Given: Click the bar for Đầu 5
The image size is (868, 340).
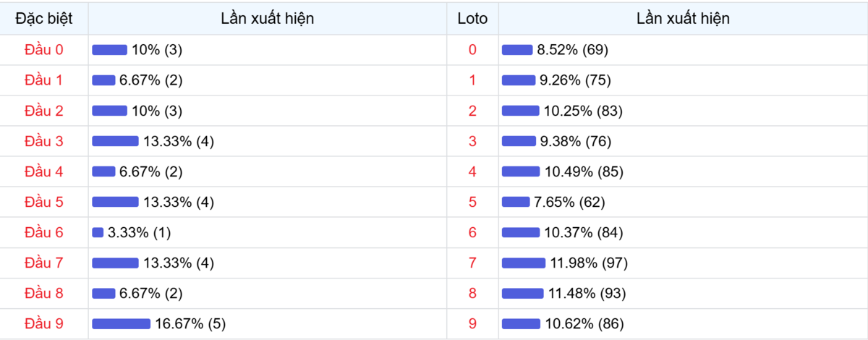Looking at the screenshot, I should [115, 202].
